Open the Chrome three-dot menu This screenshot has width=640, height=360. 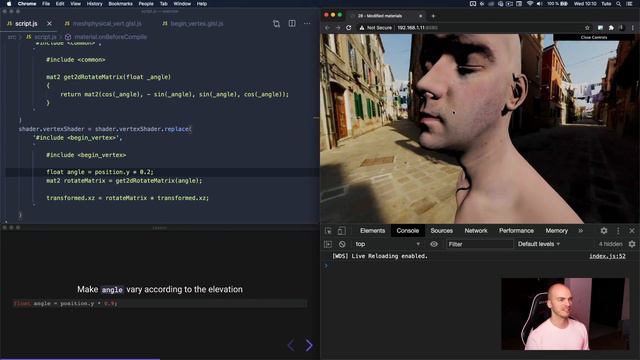[x=633, y=28]
